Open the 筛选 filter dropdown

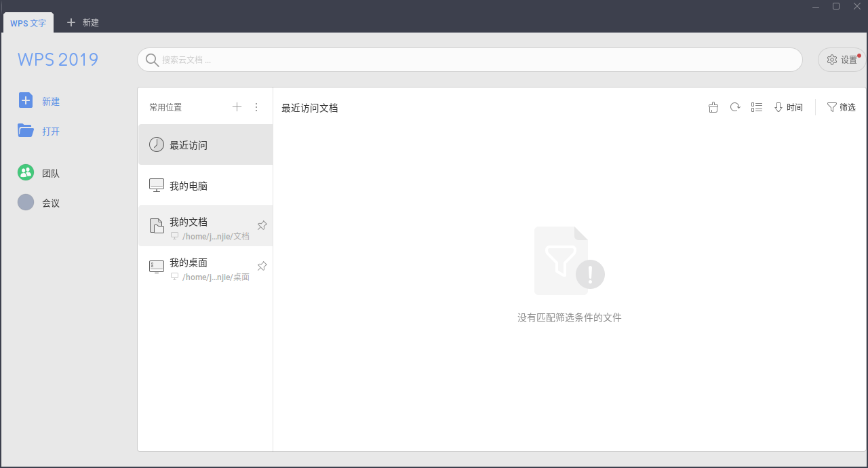click(842, 107)
